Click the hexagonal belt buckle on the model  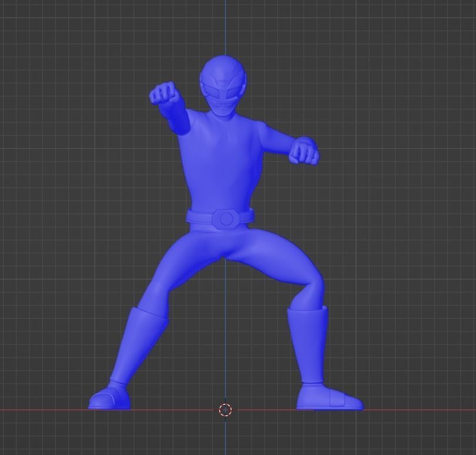pyautogui.click(x=225, y=219)
